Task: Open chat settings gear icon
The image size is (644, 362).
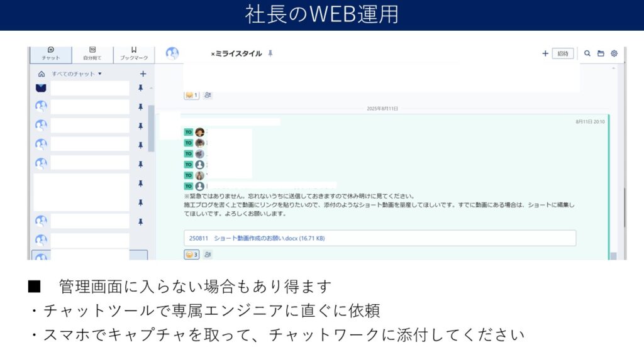Action: [614, 54]
